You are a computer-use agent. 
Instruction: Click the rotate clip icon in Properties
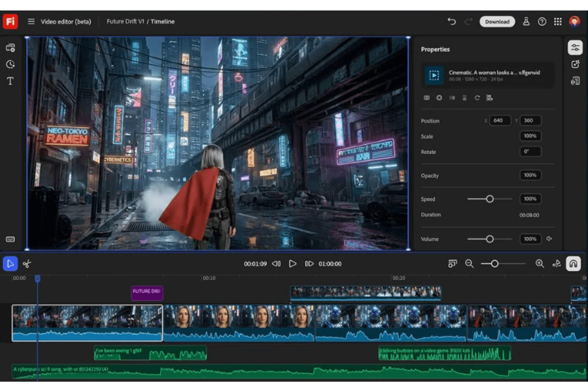coord(477,98)
